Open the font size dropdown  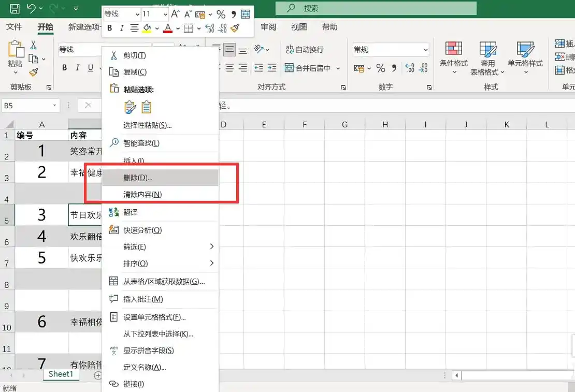166,14
